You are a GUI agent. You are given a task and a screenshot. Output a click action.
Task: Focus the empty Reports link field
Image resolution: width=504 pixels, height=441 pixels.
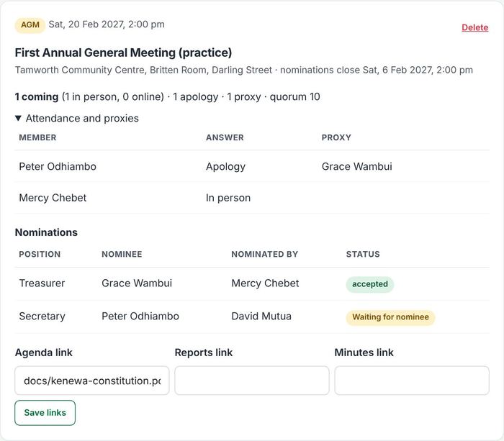pyautogui.click(x=252, y=381)
